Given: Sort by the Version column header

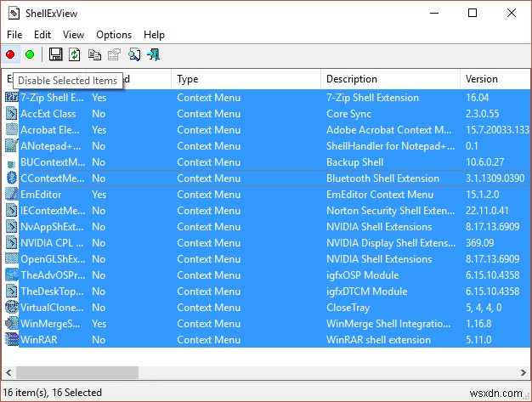Looking at the screenshot, I should click(x=495, y=79).
